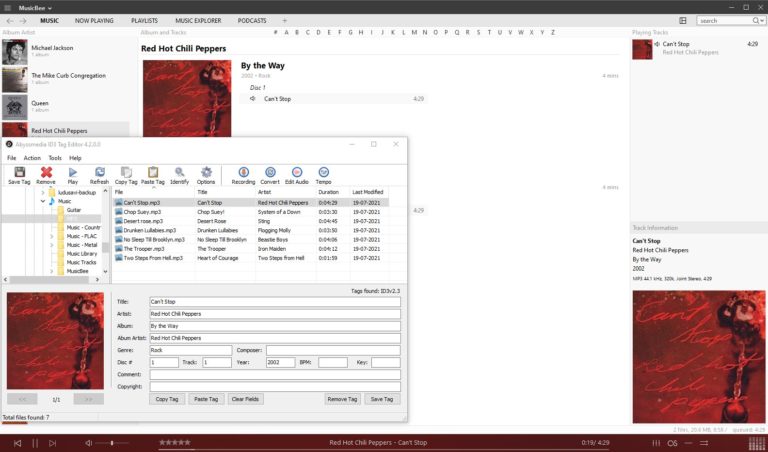
Task: Mute volume using speaker icon
Action: [89, 443]
